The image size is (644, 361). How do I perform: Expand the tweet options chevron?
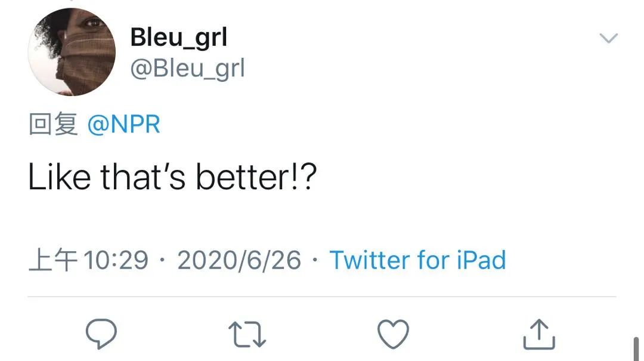point(608,39)
